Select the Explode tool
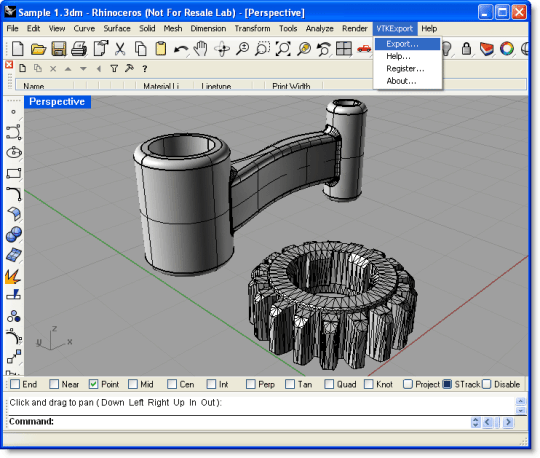 pos(13,276)
